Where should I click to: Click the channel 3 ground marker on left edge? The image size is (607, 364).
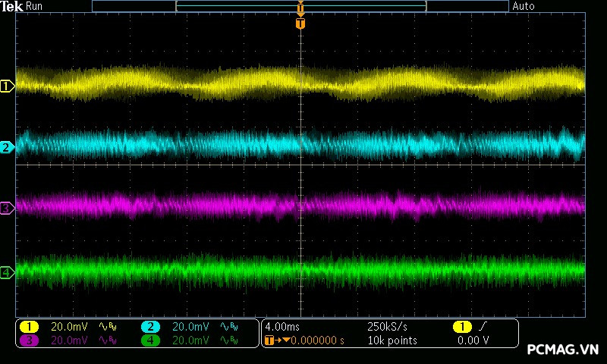[x=8, y=207]
